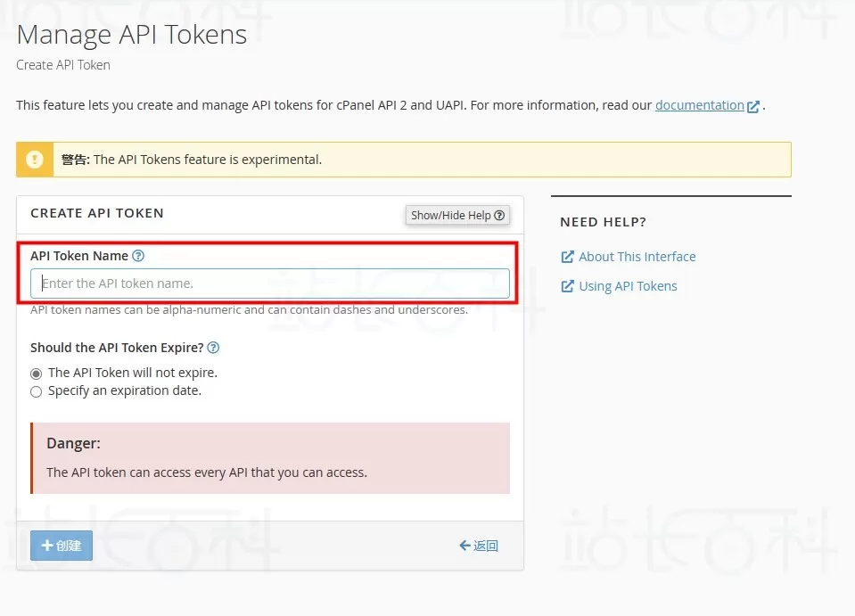Click the 'Create API Token' subtitle text

63,65
